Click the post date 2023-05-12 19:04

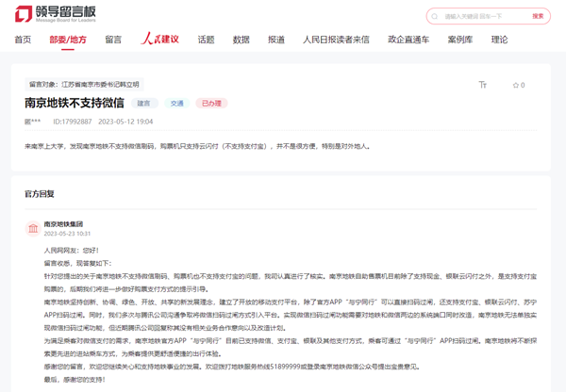tap(125, 122)
